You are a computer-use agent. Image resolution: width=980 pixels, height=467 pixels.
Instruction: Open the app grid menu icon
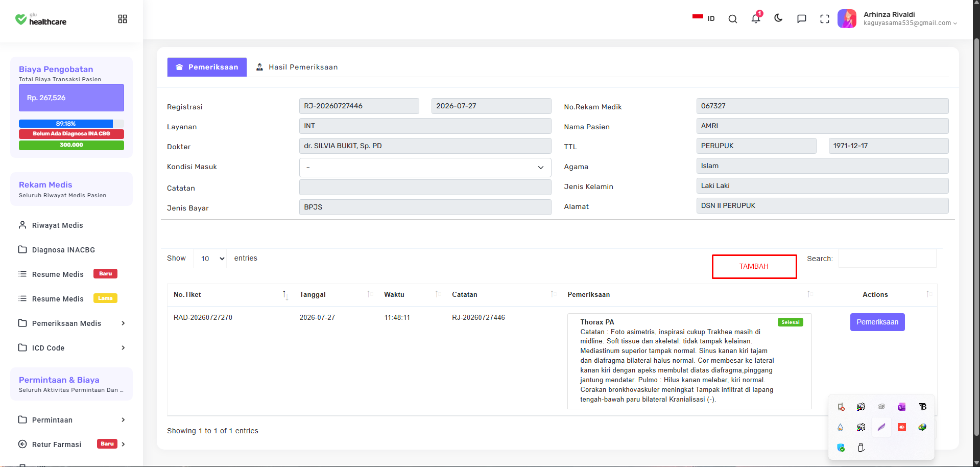(x=123, y=19)
